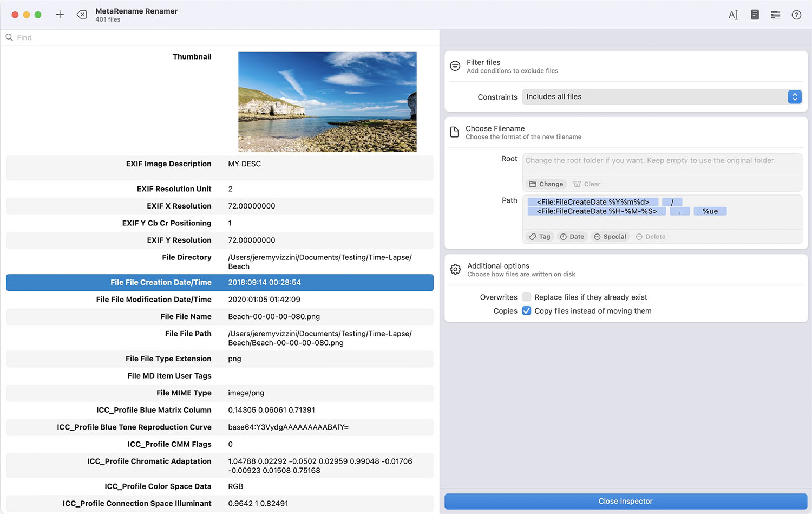Click the Additional options gear icon

[x=455, y=269]
